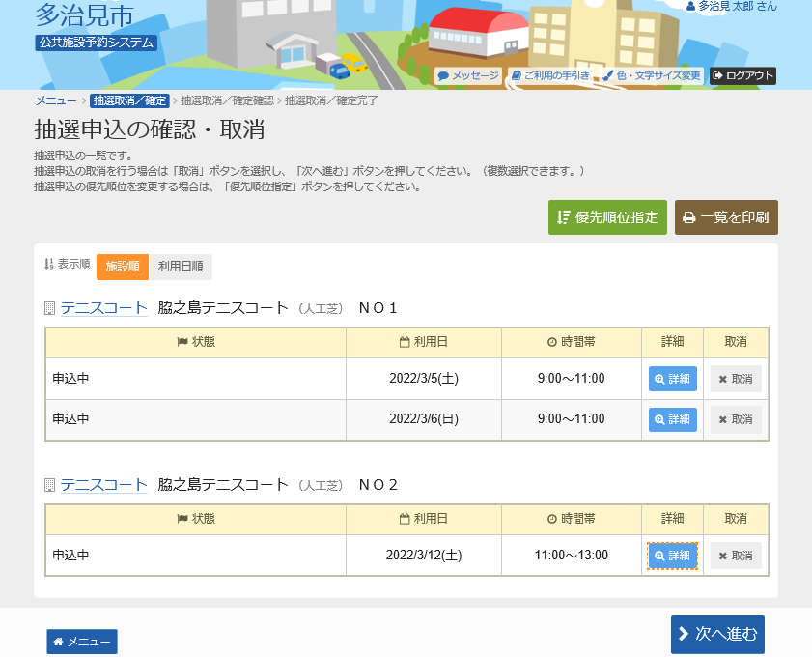Click user name 多治見 太郎 さん
812x657 pixels.
(x=731, y=7)
